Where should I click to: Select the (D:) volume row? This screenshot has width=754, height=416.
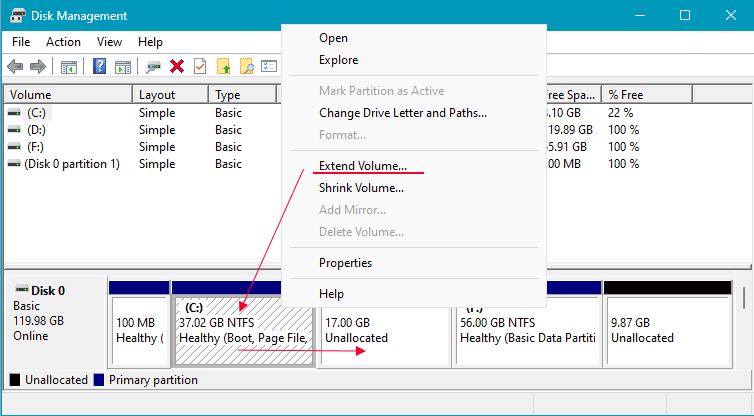pos(36,130)
